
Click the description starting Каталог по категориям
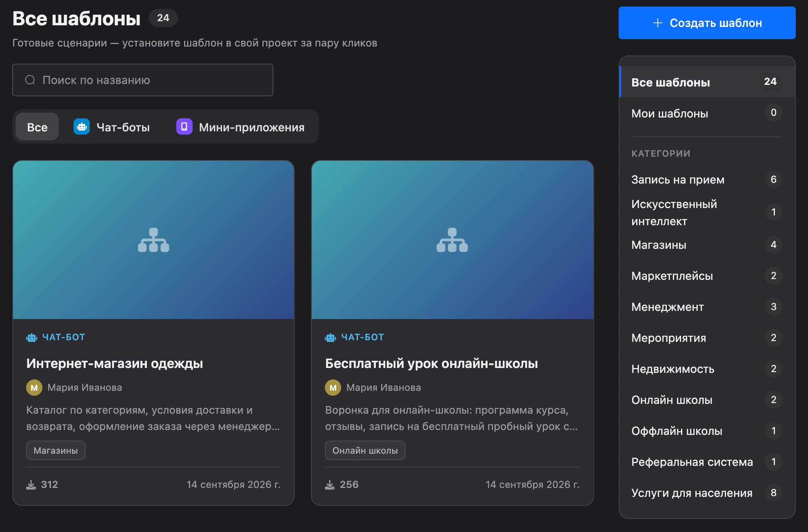pos(153,418)
